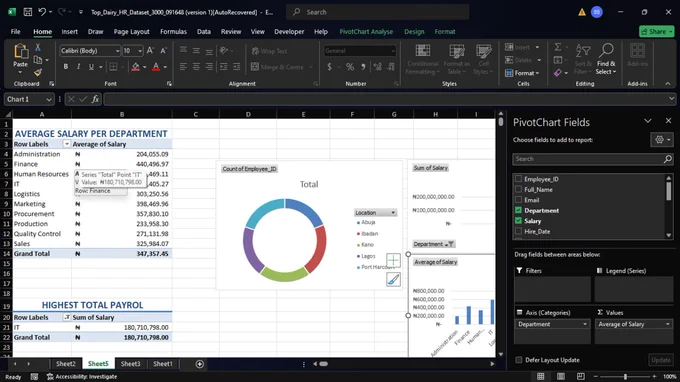Open the Format cells dropdown
This screenshot has width=680, height=382.
pyautogui.click(x=522, y=73)
